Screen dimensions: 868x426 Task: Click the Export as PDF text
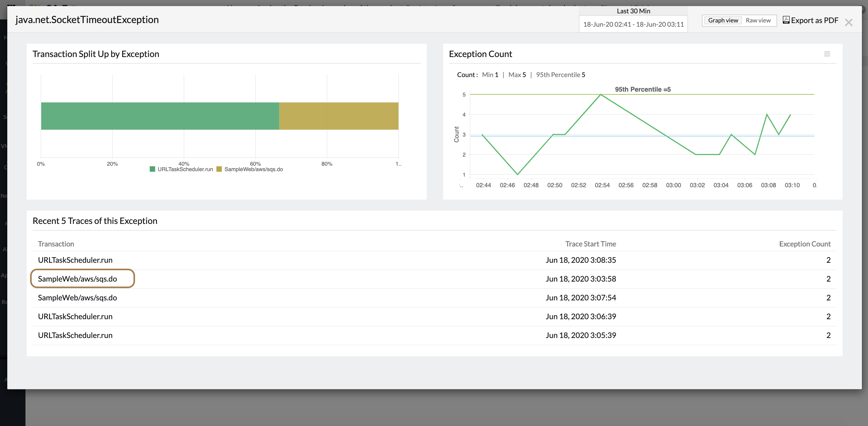(x=814, y=20)
